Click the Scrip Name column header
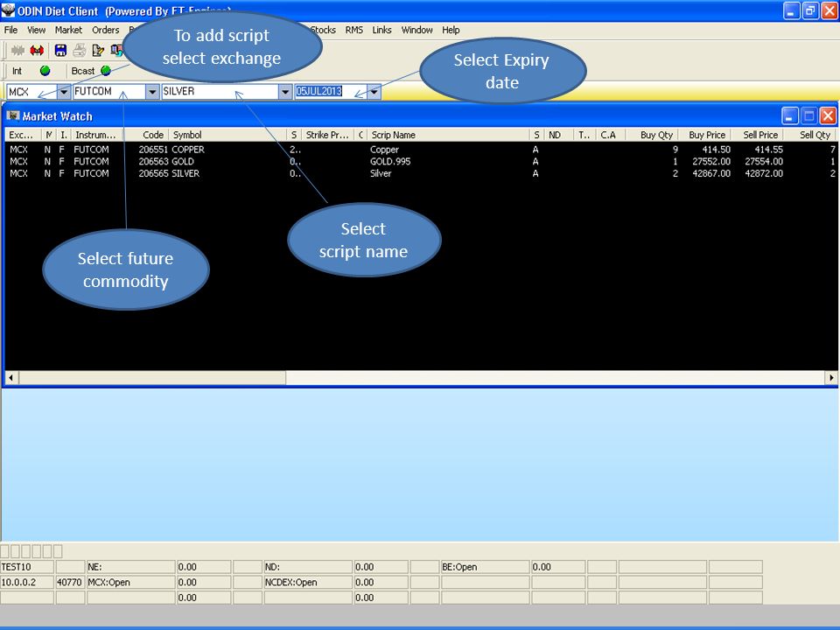 (x=448, y=135)
